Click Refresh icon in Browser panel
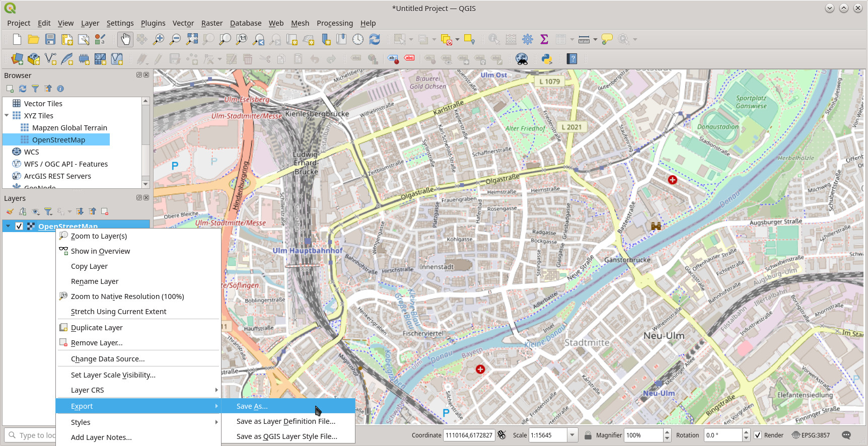The height and width of the screenshot is (446, 868). coord(23,89)
